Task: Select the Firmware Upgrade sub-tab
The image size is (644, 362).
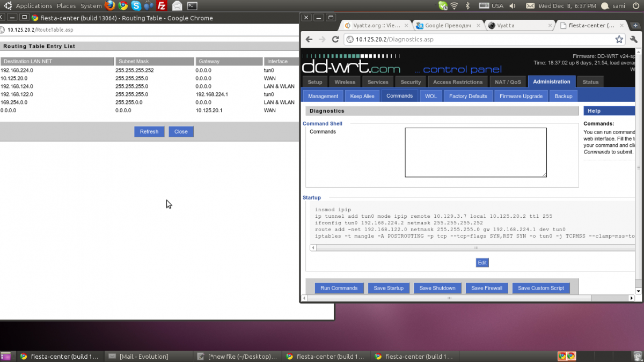Action: pos(521,96)
